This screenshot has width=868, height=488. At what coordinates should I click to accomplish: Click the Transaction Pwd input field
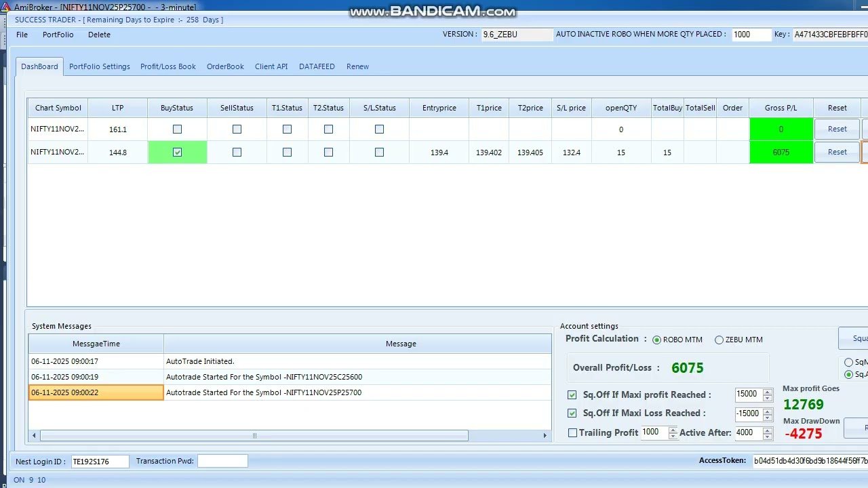(222, 461)
